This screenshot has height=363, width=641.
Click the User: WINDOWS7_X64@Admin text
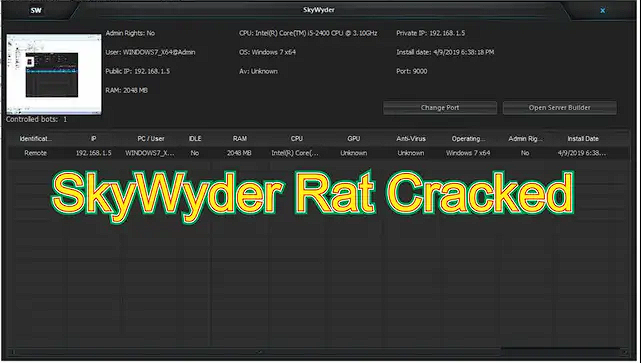150,52
